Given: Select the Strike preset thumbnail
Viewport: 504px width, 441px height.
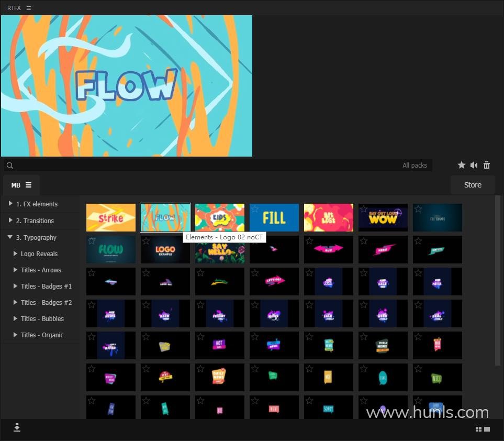Looking at the screenshot, I should click(111, 217).
